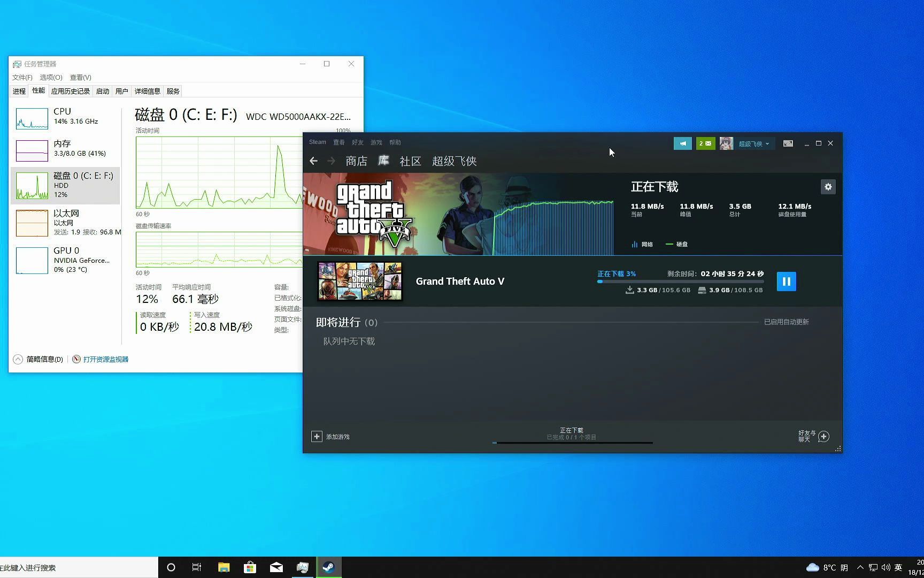Image resolution: width=924 pixels, height=578 pixels.
Task: Open the 进程 tab in Task Manager
Action: point(19,91)
